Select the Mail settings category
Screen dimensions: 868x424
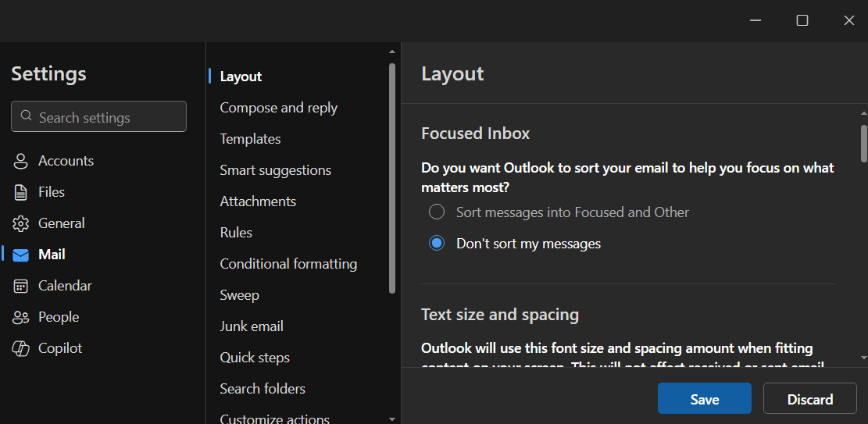click(52, 255)
